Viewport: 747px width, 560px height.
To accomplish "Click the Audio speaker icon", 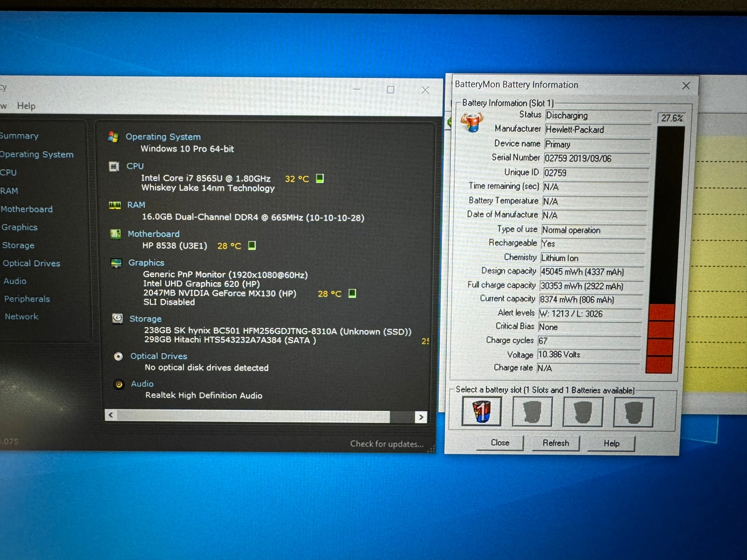I will (119, 384).
